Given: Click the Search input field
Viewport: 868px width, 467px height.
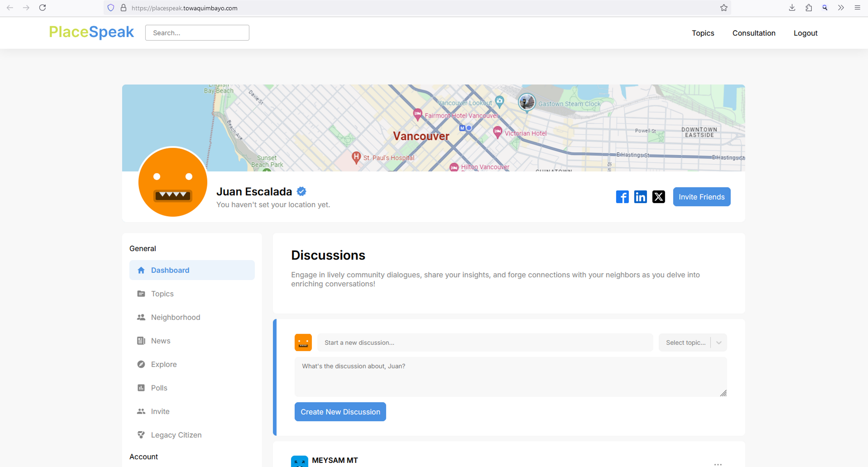Looking at the screenshot, I should pos(197,33).
